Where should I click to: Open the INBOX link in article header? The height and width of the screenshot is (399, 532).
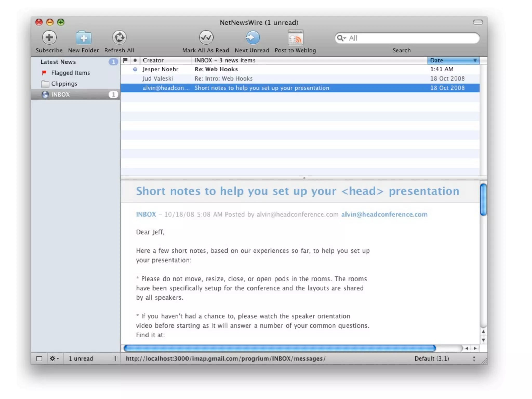[146, 214]
